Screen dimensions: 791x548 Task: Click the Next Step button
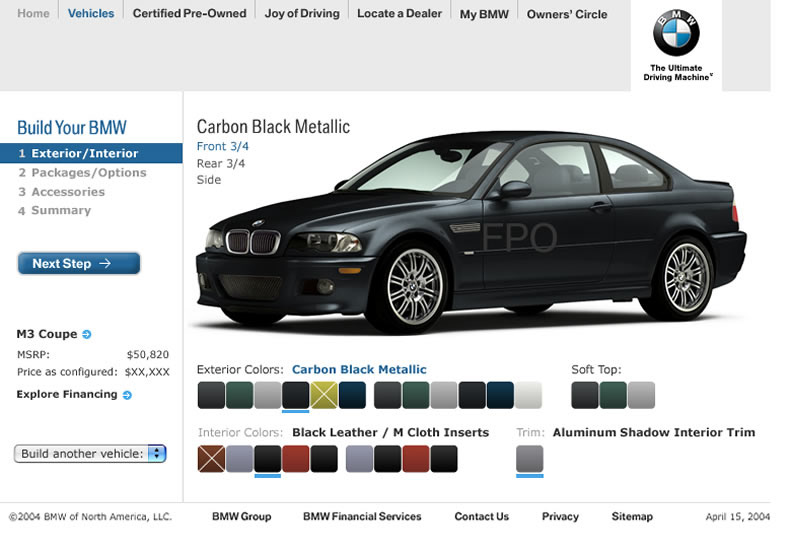(79, 263)
